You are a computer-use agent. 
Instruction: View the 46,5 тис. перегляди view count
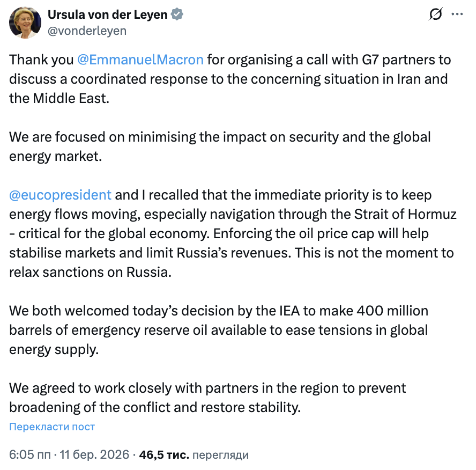pos(194,454)
